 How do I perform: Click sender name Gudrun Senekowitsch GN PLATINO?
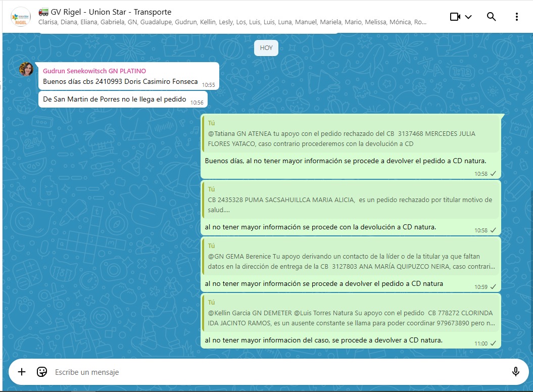pyautogui.click(x=94, y=71)
